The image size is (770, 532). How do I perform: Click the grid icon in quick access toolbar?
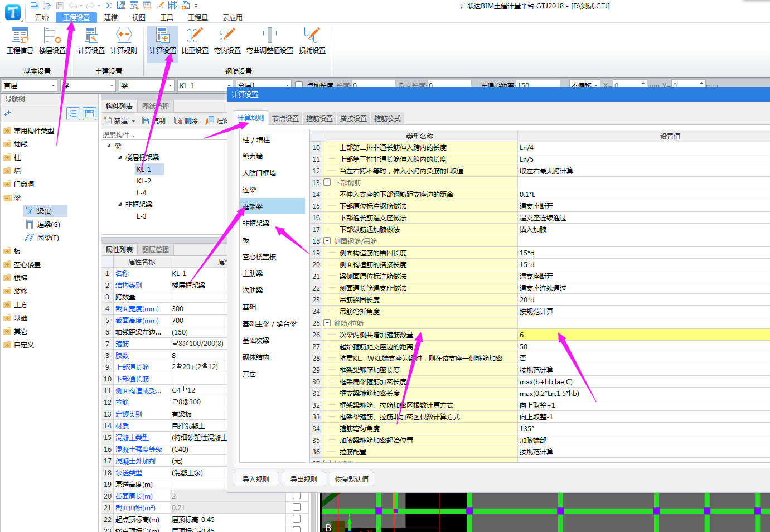(173, 6)
